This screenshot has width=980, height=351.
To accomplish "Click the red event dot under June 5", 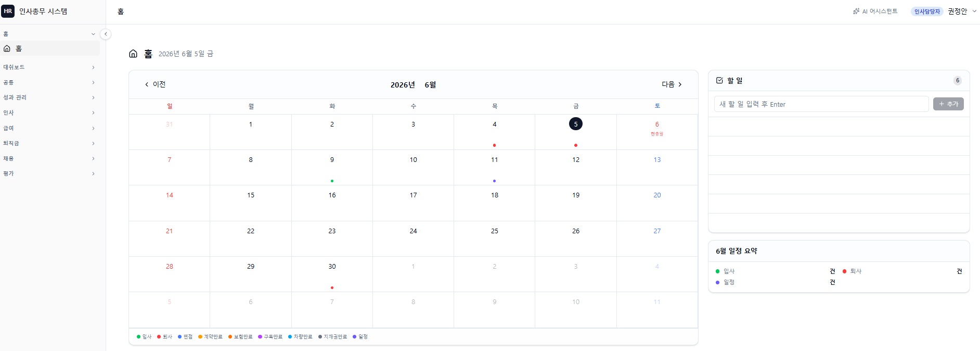I will click(576, 145).
